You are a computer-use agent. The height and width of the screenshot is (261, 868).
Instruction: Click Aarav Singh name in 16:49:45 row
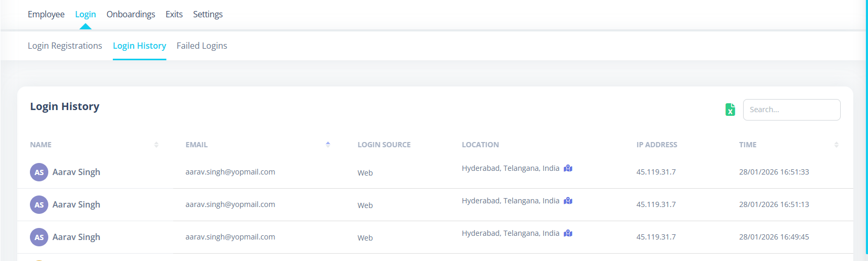click(x=76, y=237)
